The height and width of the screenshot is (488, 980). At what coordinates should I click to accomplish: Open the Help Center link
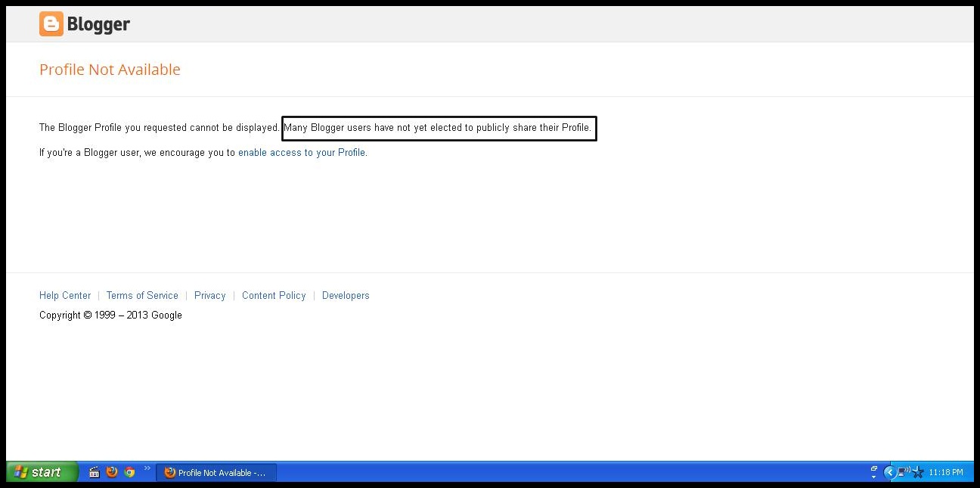(x=65, y=295)
